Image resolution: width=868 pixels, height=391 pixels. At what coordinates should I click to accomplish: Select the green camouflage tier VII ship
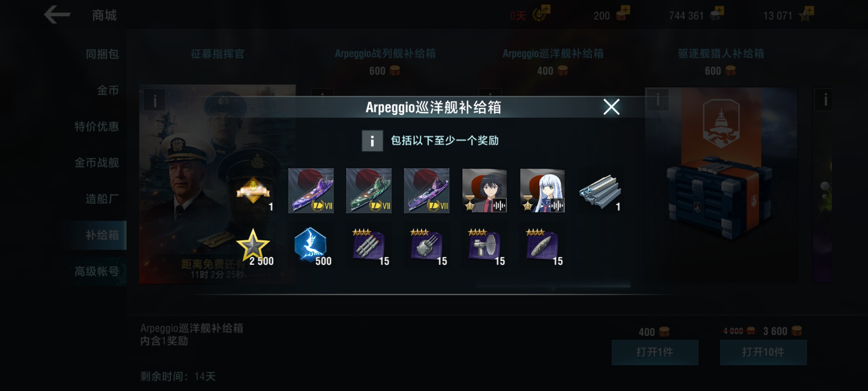(369, 191)
